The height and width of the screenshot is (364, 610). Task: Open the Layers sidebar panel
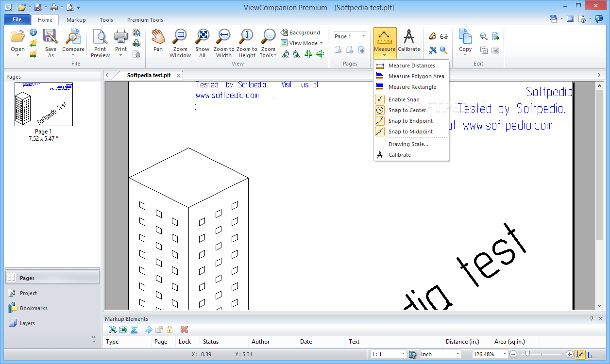coord(52,323)
